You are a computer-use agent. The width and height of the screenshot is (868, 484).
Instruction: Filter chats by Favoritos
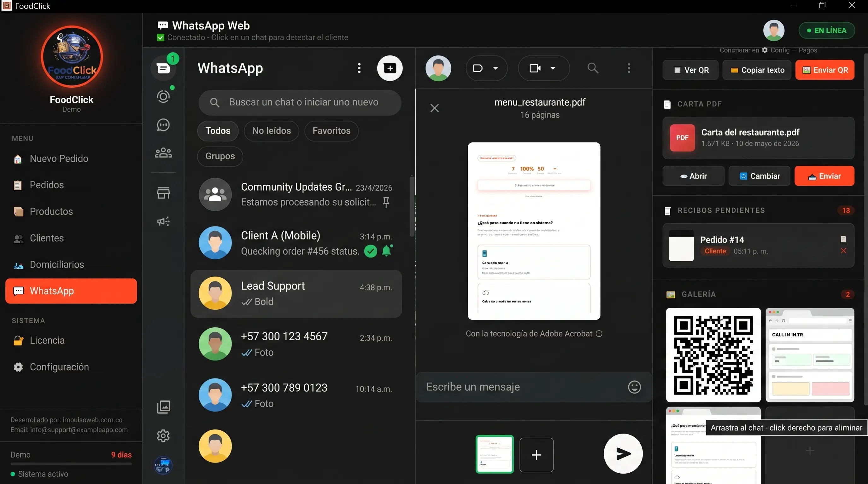pos(331,130)
